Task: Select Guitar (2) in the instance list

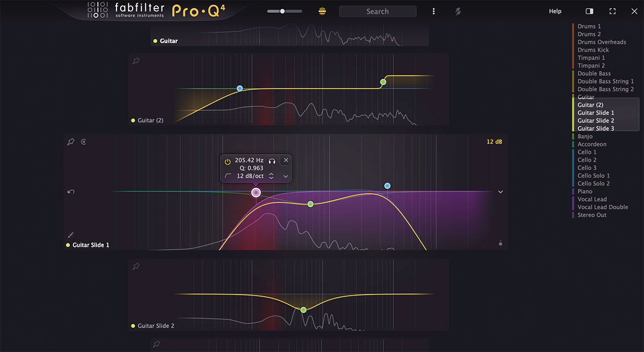Action: [590, 105]
